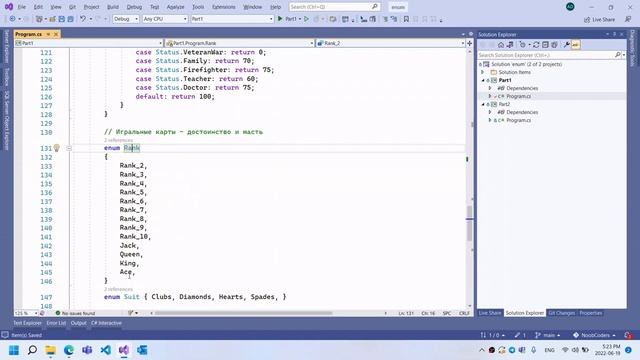The width and height of the screenshot is (640, 360).
Task: Open the Debug configuration dropdown
Action: click(x=126, y=19)
